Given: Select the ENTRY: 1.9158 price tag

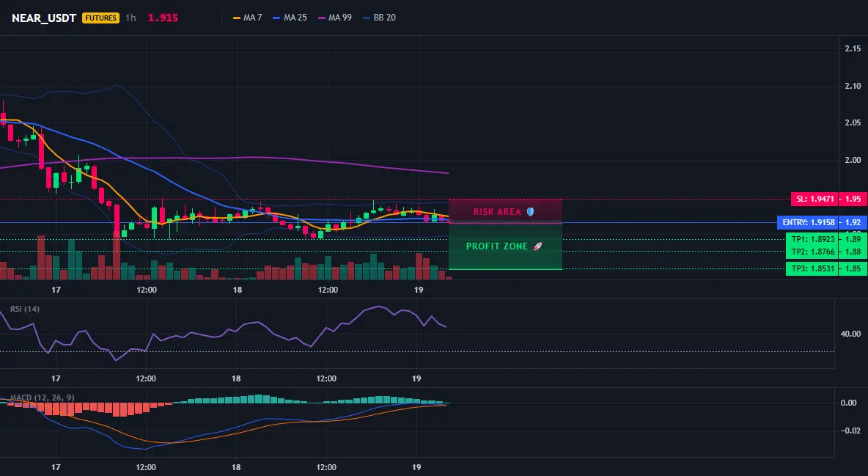Looking at the screenshot, I should (x=808, y=223).
